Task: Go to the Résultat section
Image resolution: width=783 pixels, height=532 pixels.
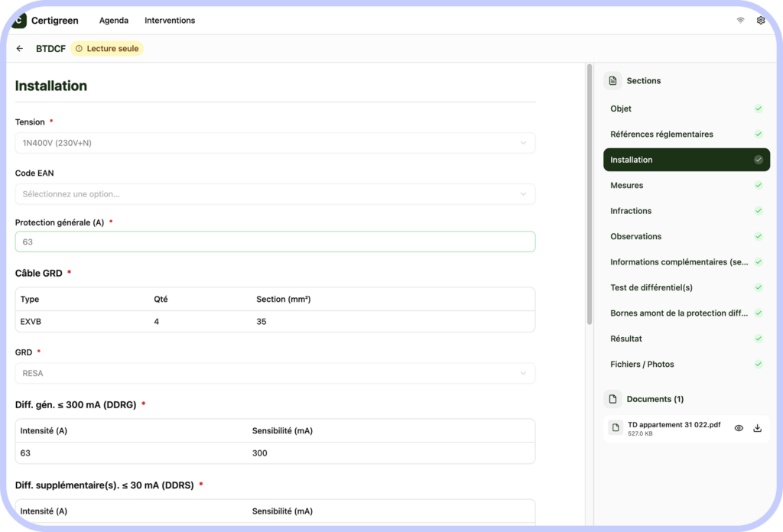Action: click(x=687, y=339)
